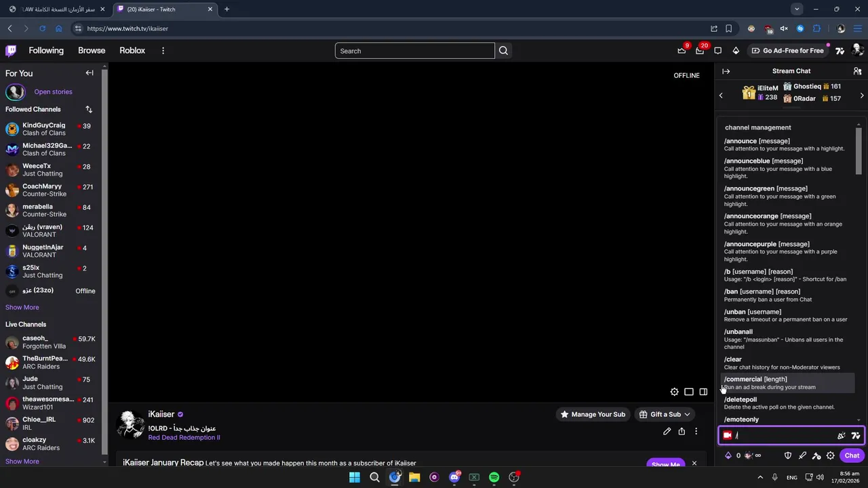Show more followed channels
Image resolution: width=868 pixels, height=488 pixels.
(x=22, y=307)
